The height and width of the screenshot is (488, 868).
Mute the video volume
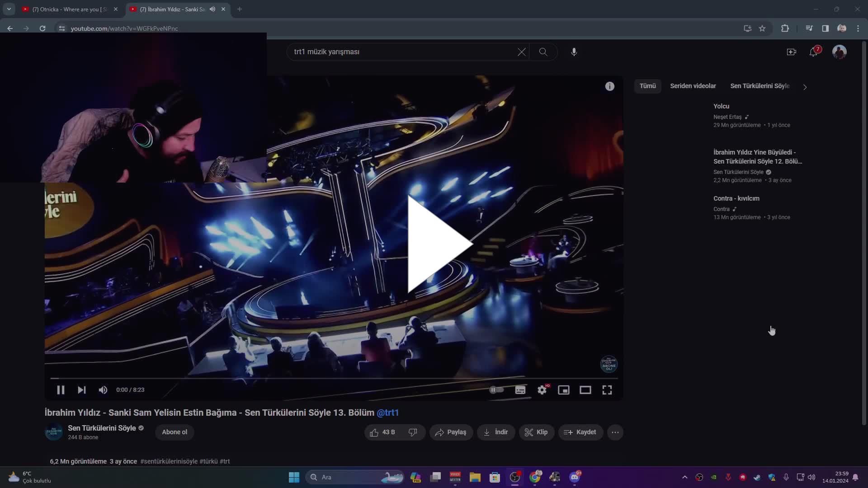pyautogui.click(x=103, y=389)
